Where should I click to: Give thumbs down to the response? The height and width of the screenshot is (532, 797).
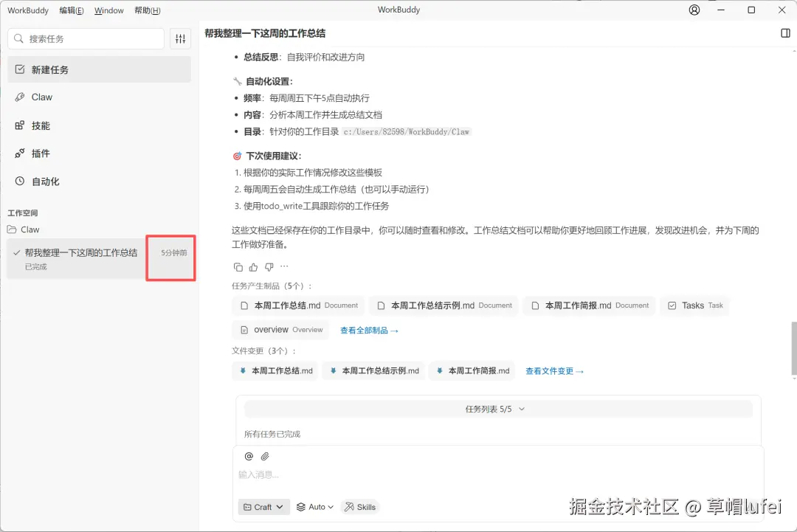[x=269, y=267]
